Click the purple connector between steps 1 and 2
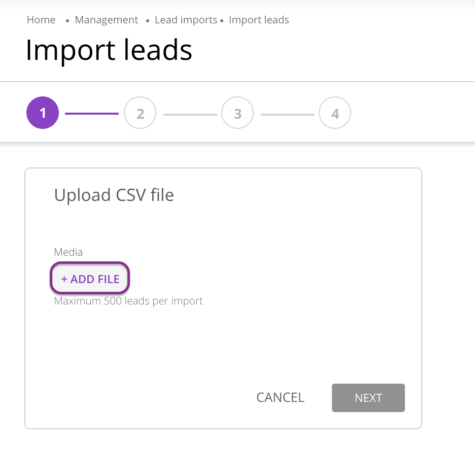The image size is (475, 476). [x=91, y=114]
